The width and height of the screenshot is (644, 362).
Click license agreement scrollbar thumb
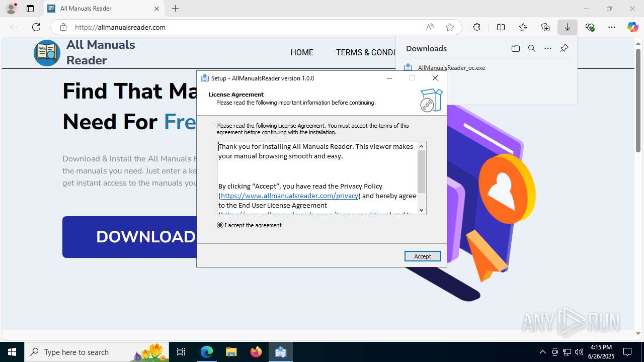point(421,172)
